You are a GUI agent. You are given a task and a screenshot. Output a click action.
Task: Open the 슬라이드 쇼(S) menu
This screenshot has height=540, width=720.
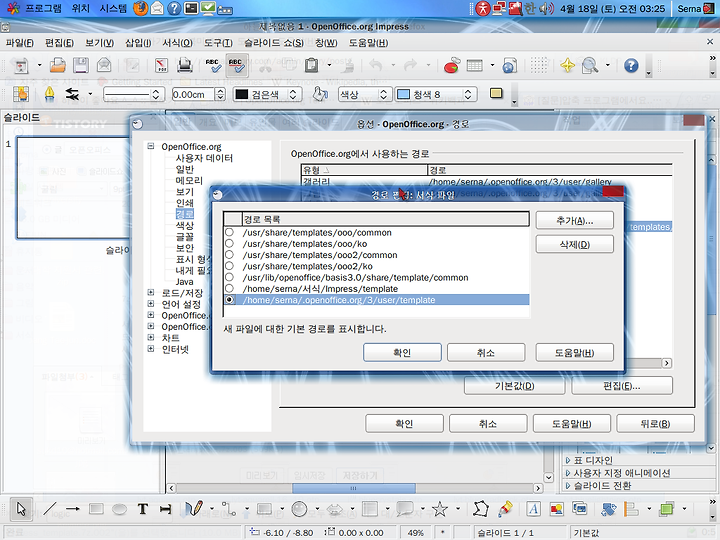[274, 43]
